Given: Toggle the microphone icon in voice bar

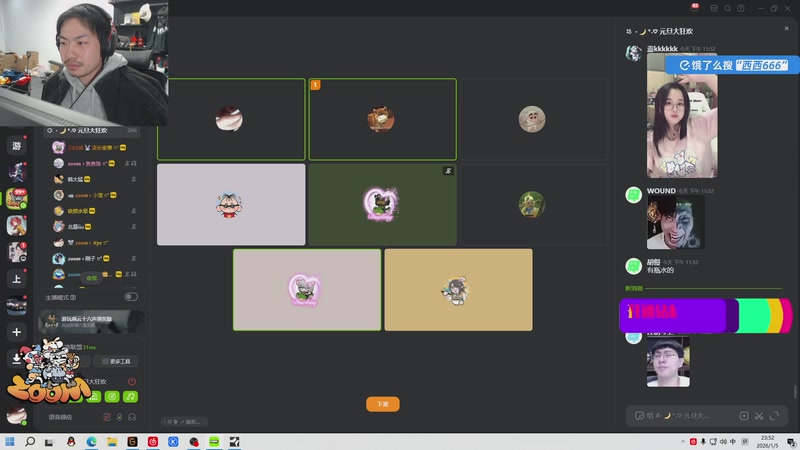Looking at the screenshot, I should [x=119, y=417].
